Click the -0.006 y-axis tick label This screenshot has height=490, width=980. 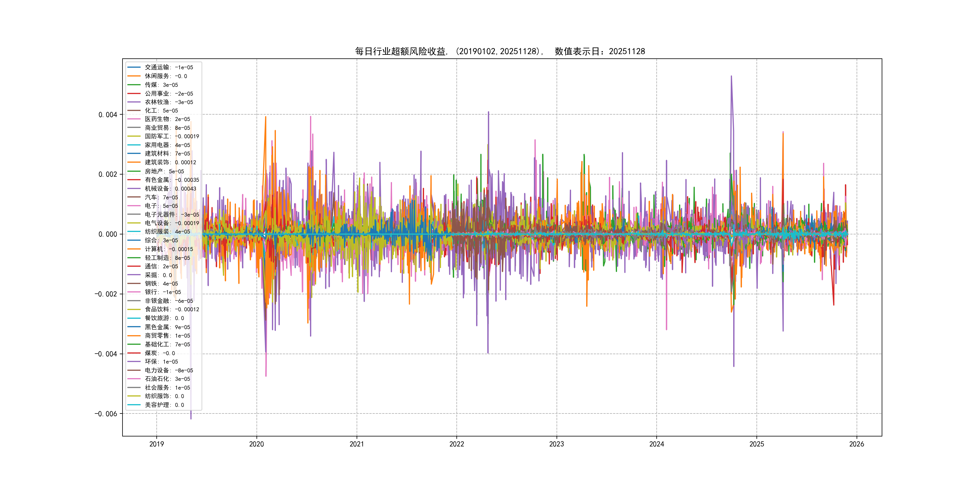point(106,414)
